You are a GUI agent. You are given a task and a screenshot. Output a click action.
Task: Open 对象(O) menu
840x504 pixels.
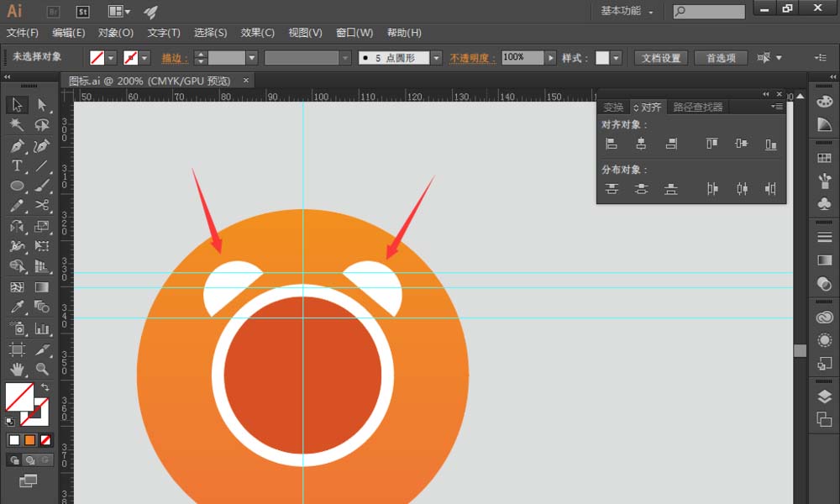click(x=116, y=33)
